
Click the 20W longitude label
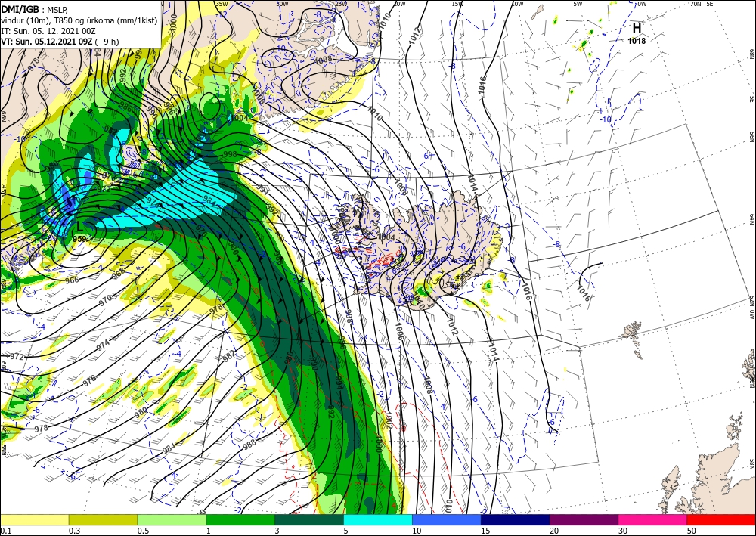[x=398, y=4]
